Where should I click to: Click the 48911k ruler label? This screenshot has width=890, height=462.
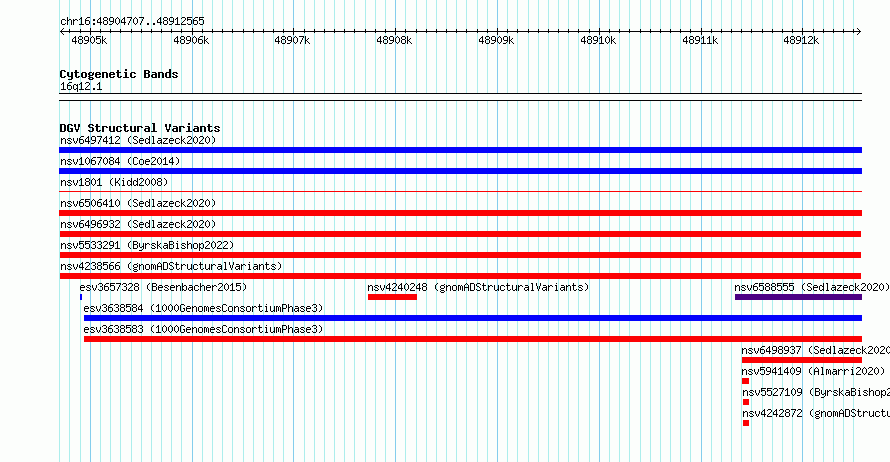click(700, 40)
